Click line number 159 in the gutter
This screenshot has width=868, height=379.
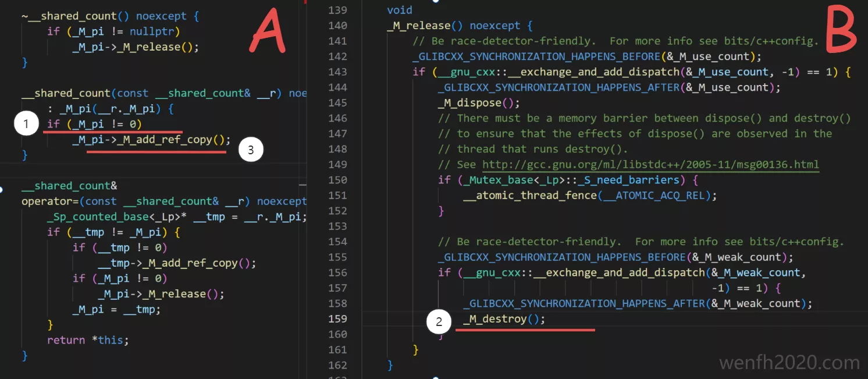pyautogui.click(x=337, y=319)
